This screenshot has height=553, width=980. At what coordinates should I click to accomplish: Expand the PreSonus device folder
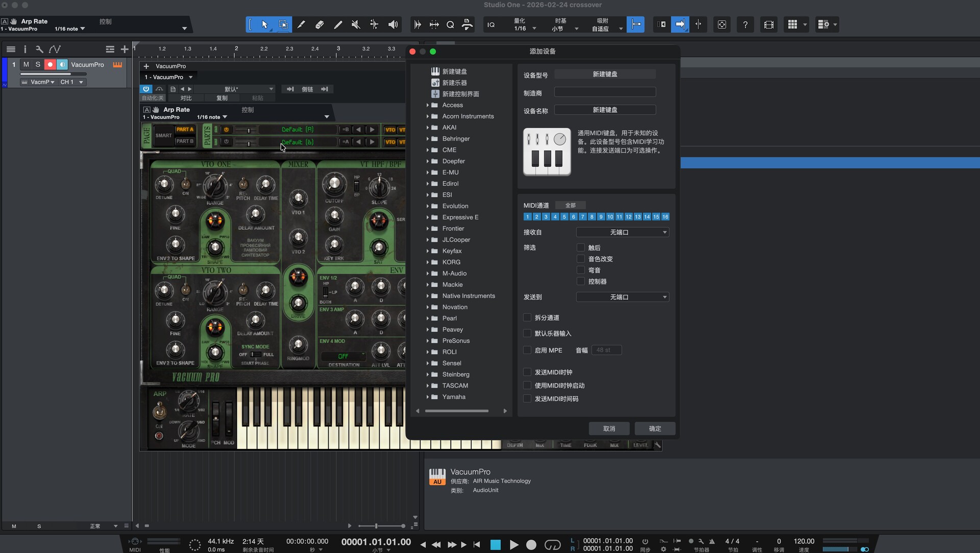tap(428, 341)
